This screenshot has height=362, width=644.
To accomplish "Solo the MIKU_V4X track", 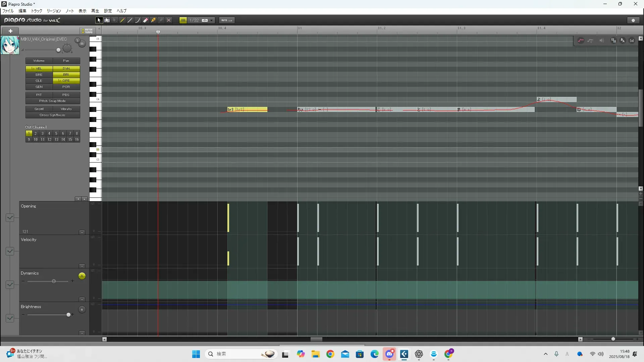I will click(77, 41).
